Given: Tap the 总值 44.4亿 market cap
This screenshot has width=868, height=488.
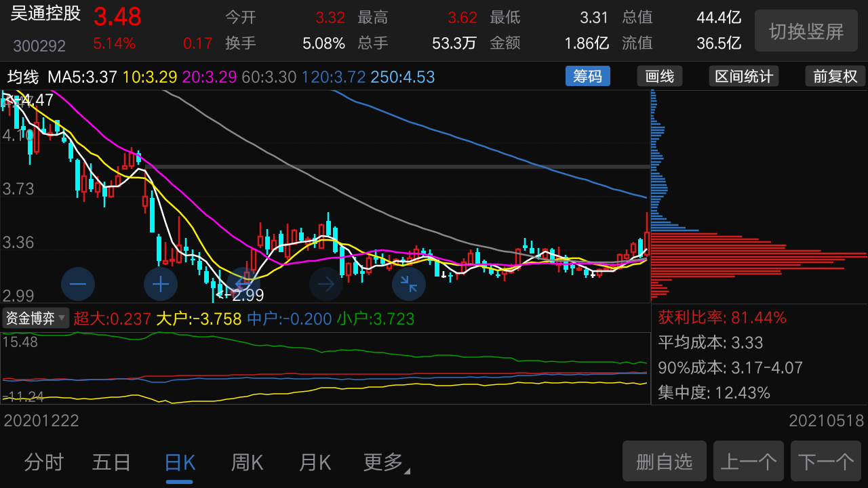Looking at the screenshot, I should 682,17.
